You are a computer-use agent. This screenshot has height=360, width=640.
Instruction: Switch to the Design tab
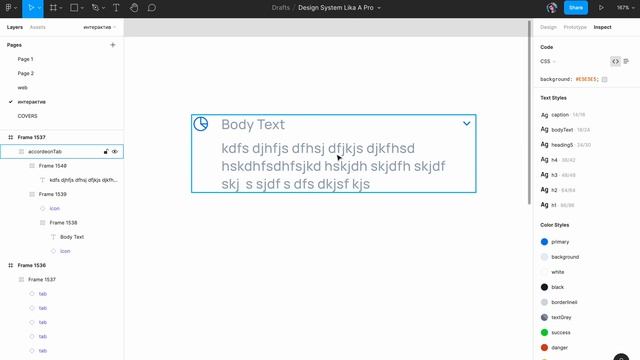pos(548,27)
